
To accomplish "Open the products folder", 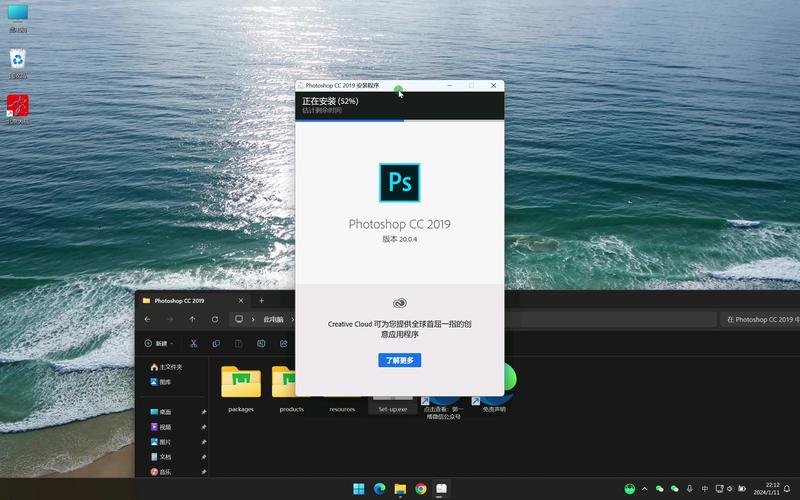I will (291, 383).
